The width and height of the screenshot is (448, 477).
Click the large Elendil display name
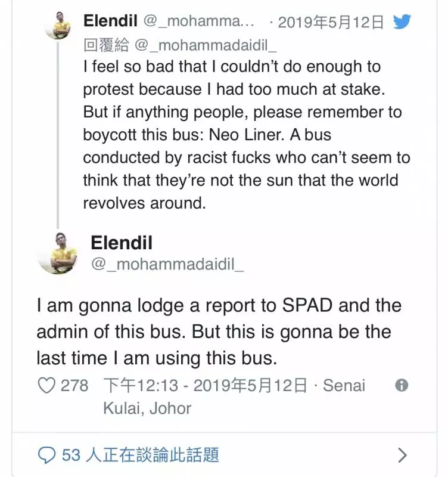(x=122, y=243)
